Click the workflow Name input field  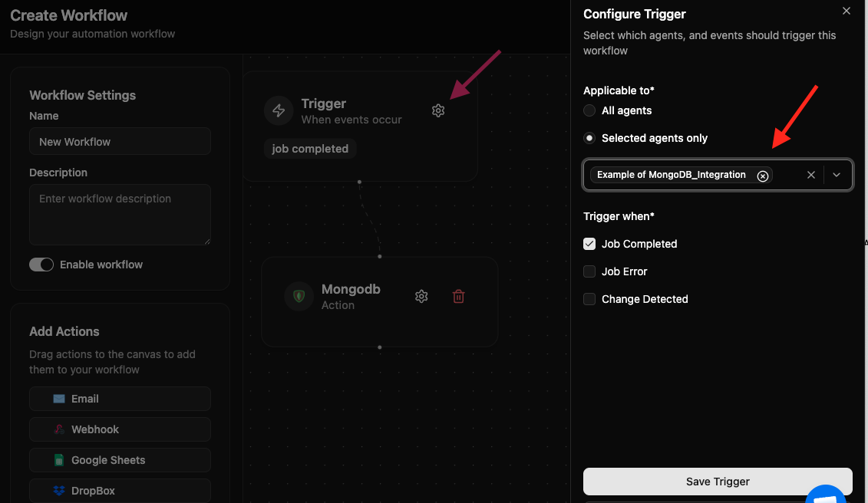[120, 142]
